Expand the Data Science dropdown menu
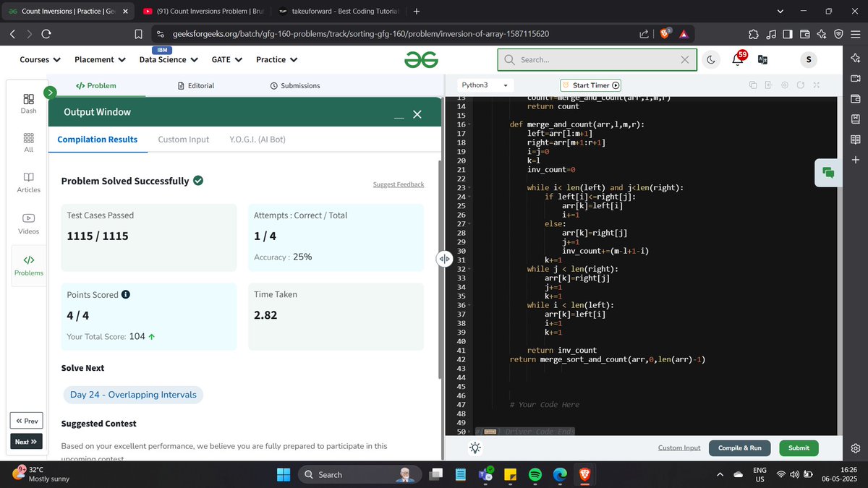 169,59
